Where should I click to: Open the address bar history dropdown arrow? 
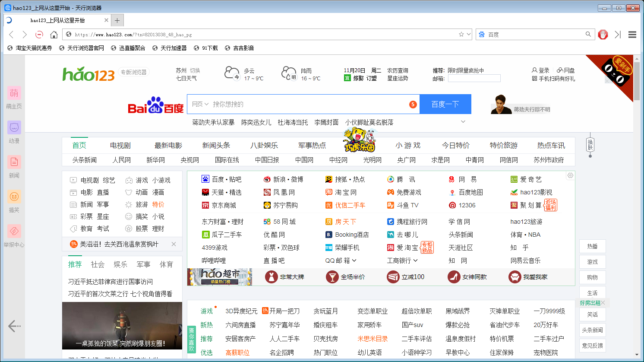pyautogui.click(x=469, y=35)
